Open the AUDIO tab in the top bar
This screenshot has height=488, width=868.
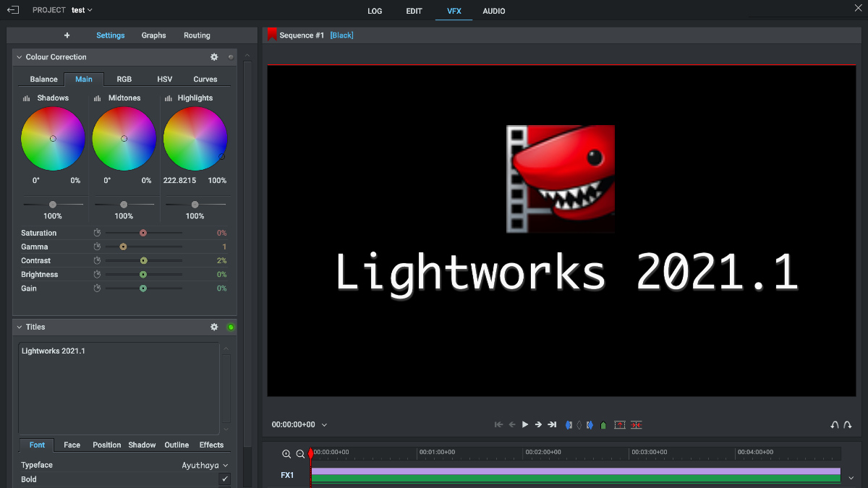pyautogui.click(x=493, y=11)
